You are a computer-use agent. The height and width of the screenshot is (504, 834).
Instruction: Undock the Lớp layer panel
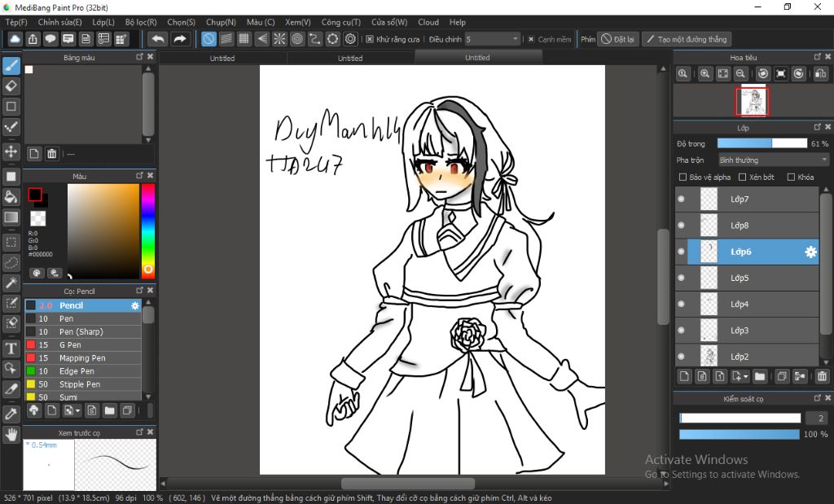(818, 127)
